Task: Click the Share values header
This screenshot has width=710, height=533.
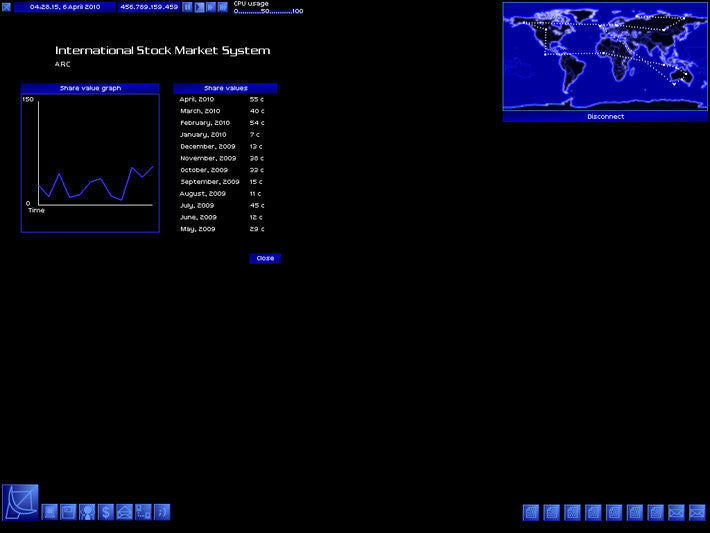Action: click(x=225, y=88)
